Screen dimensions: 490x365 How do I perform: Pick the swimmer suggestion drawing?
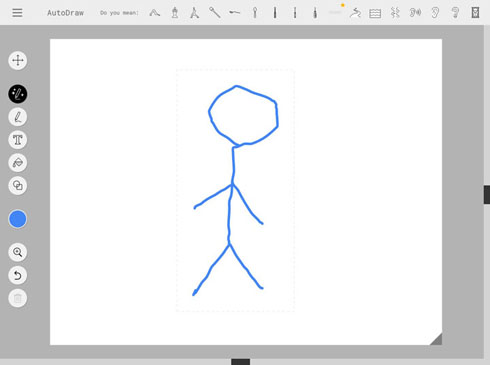tap(355, 13)
